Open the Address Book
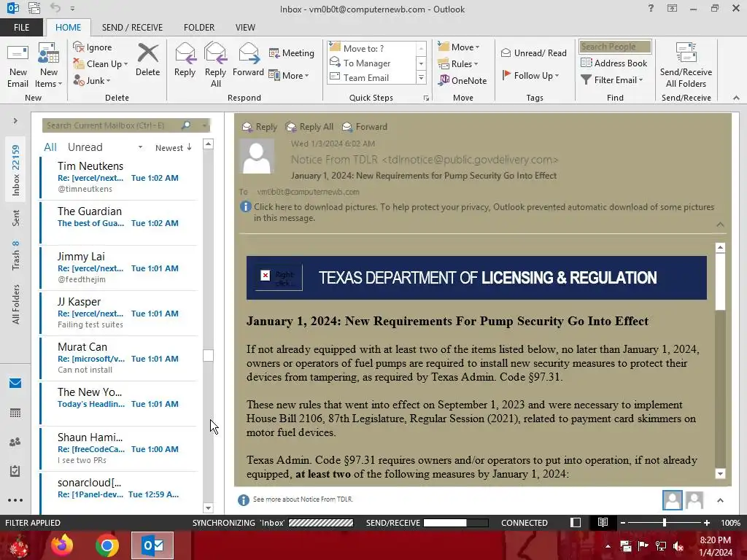This screenshot has width=747, height=560. coord(614,63)
